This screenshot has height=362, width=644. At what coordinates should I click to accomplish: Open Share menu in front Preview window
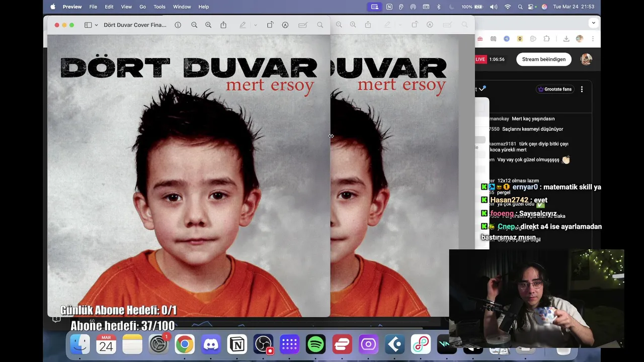point(223,25)
